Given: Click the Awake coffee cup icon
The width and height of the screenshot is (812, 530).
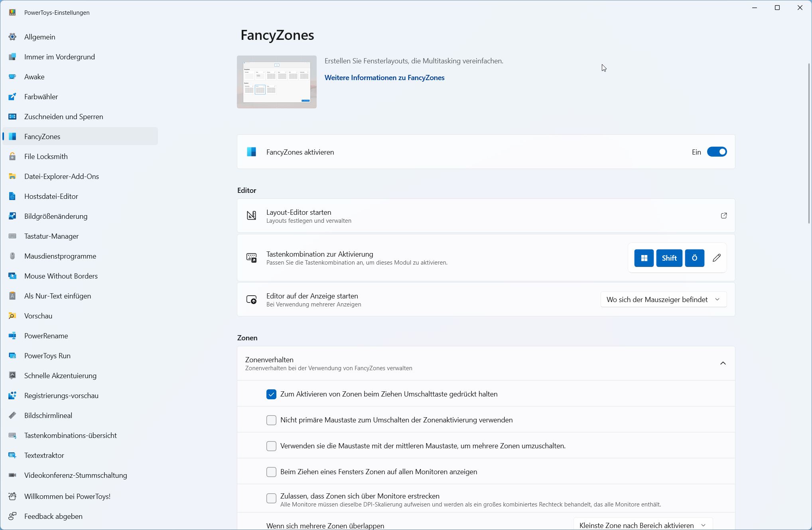Looking at the screenshot, I should click(x=12, y=77).
